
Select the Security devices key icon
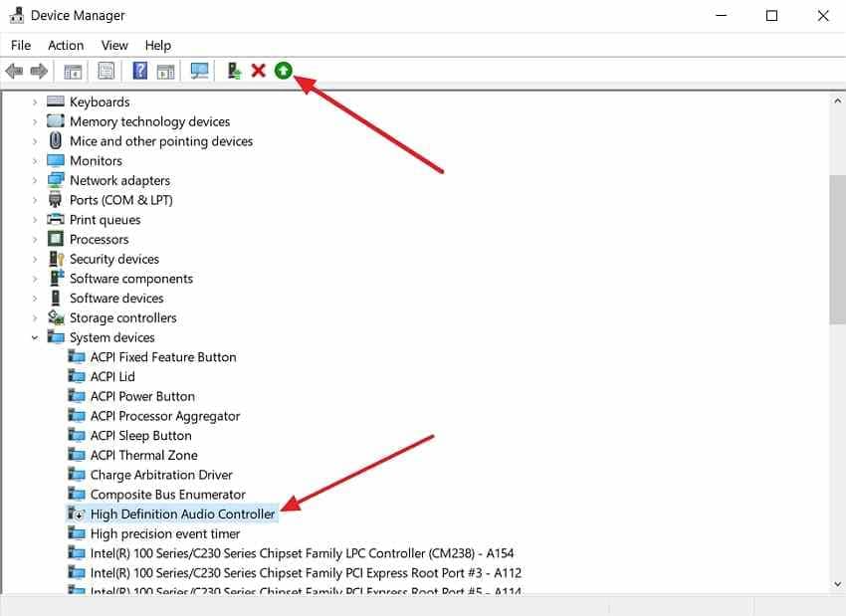pyautogui.click(x=56, y=259)
